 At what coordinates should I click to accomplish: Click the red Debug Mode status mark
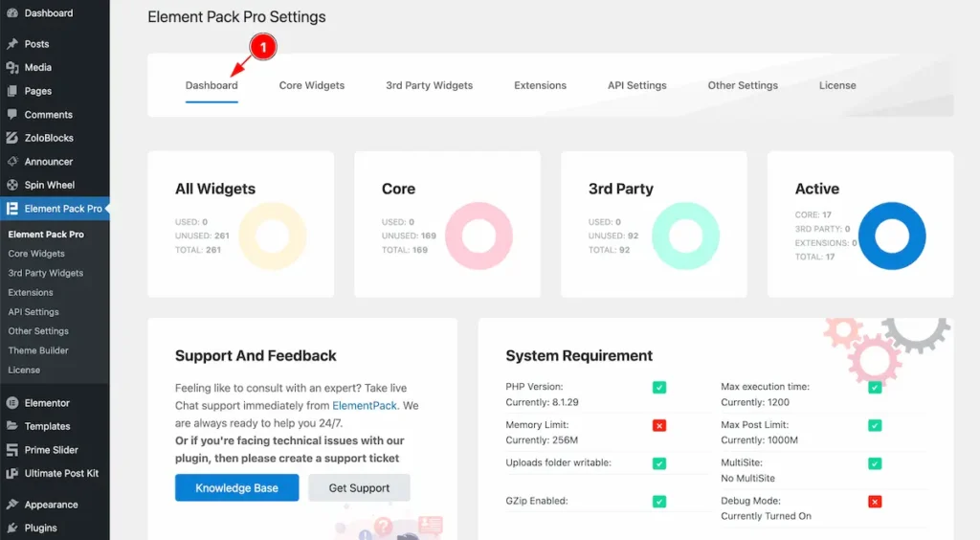pos(874,502)
